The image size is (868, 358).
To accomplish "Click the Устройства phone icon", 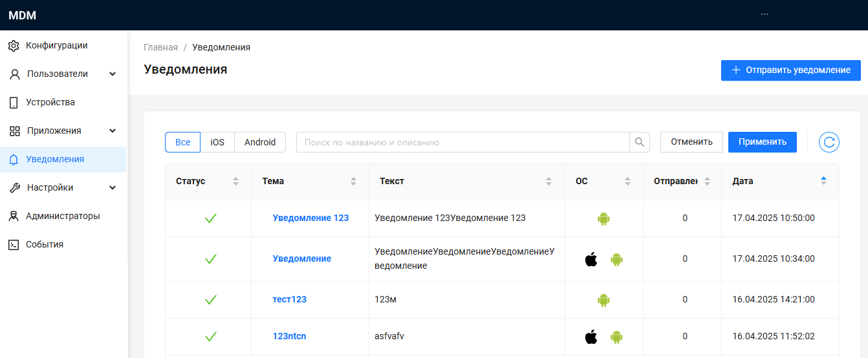I will click(x=14, y=103).
